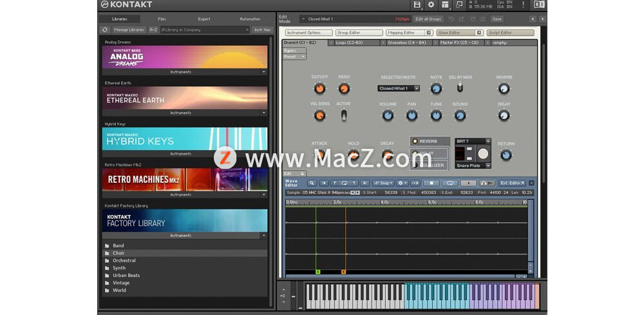This screenshot has width=644, height=315.
Task: Expand Analog Dreams Instruments dropdown arrow
Action: (263, 72)
